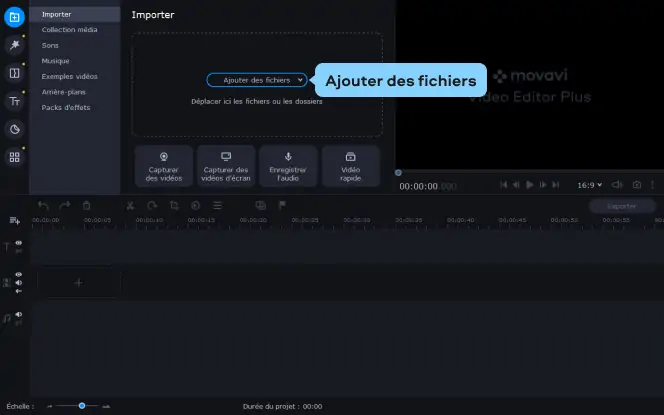664x415 pixels.
Task: Click the Color adjustments circle icon
Action: (195, 205)
